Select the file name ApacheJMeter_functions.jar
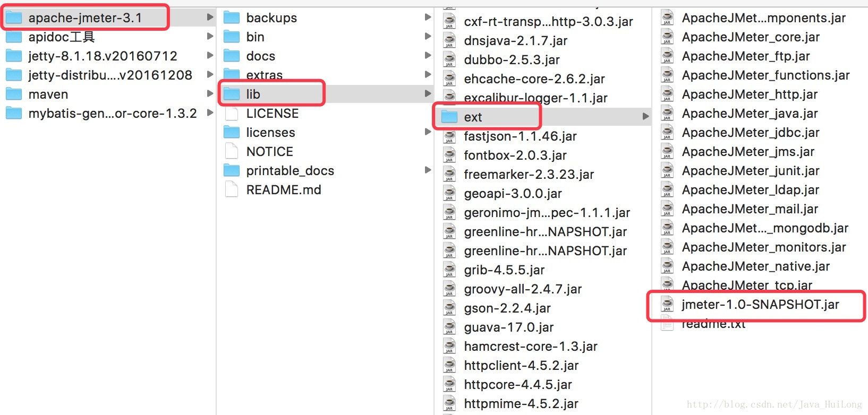868x415 pixels. tap(765, 75)
